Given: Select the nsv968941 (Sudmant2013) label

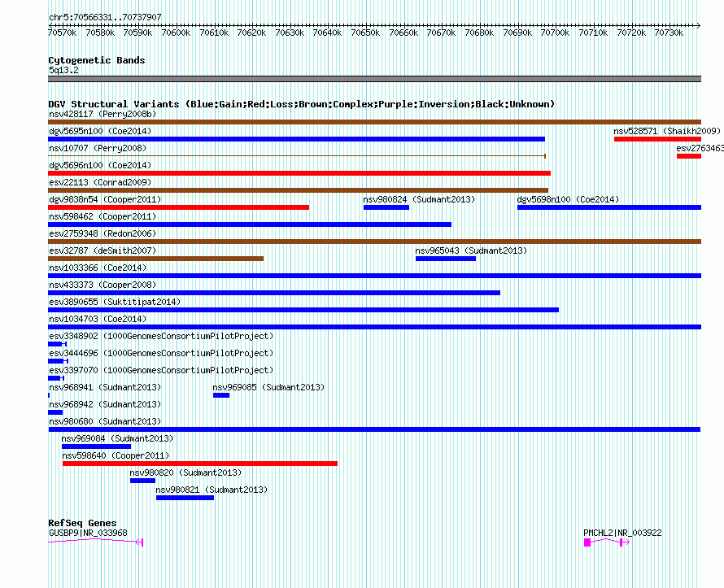Looking at the screenshot, I should (105, 387).
